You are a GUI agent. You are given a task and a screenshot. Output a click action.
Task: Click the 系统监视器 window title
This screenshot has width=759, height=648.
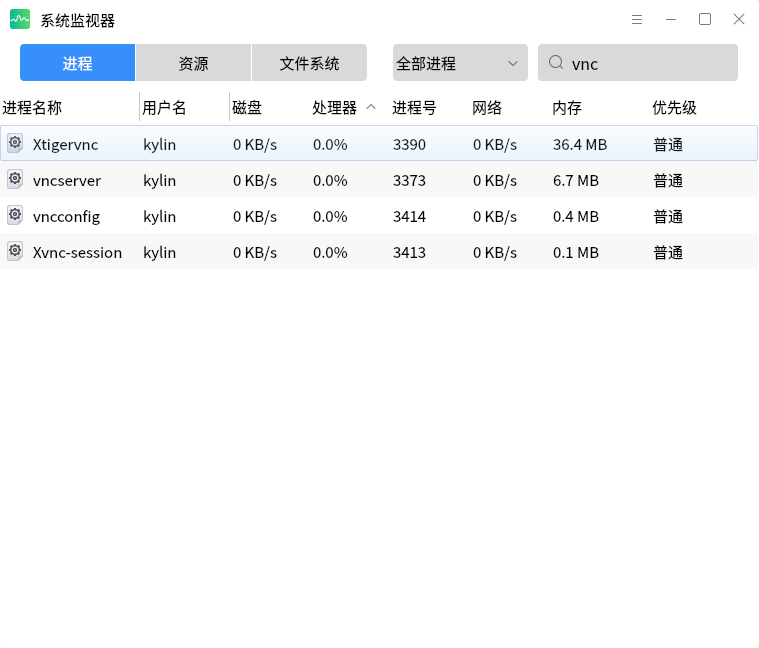[77, 20]
